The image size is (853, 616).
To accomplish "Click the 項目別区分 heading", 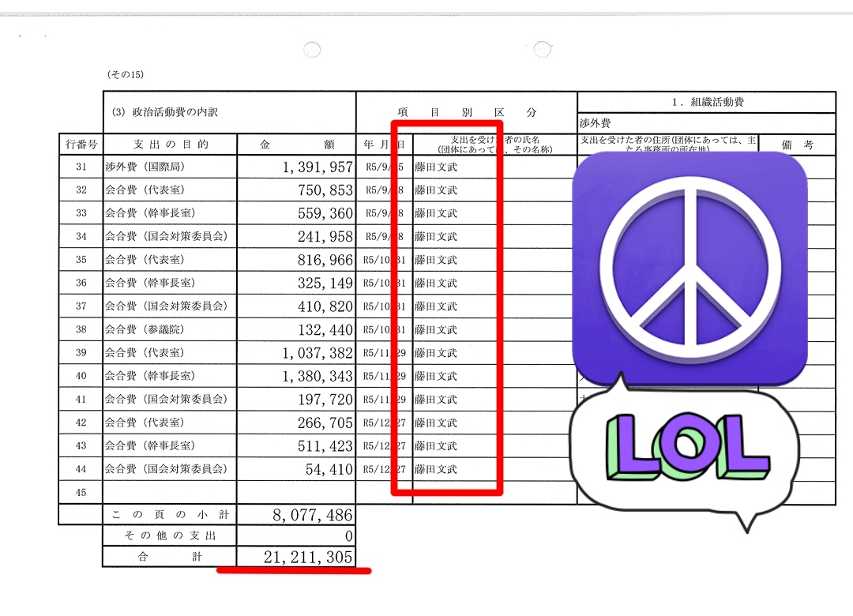I will [467, 112].
